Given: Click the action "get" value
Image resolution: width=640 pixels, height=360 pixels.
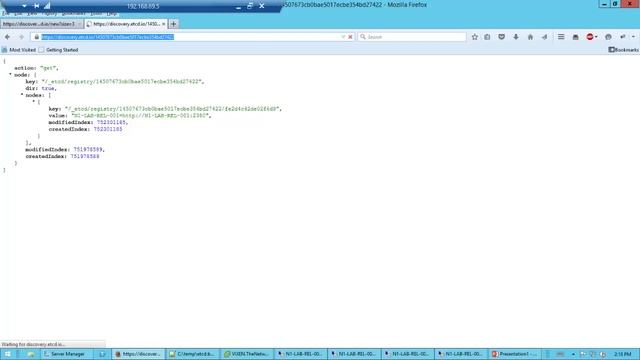Looking at the screenshot, I should pyautogui.click(x=49, y=68).
